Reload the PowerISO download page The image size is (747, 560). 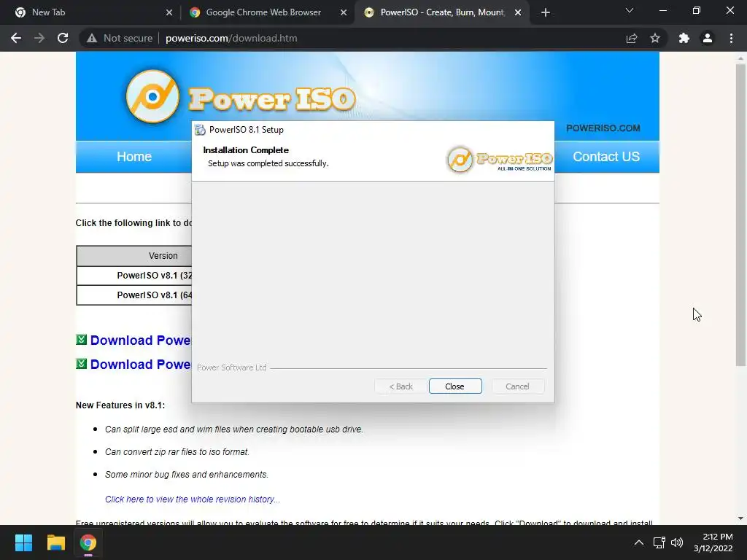tap(63, 38)
